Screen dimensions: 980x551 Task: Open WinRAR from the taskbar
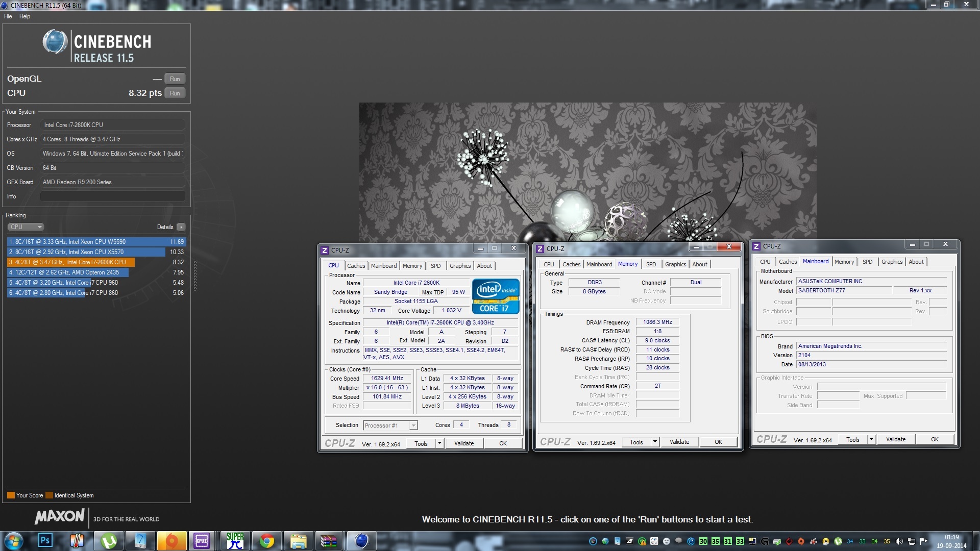click(x=329, y=540)
